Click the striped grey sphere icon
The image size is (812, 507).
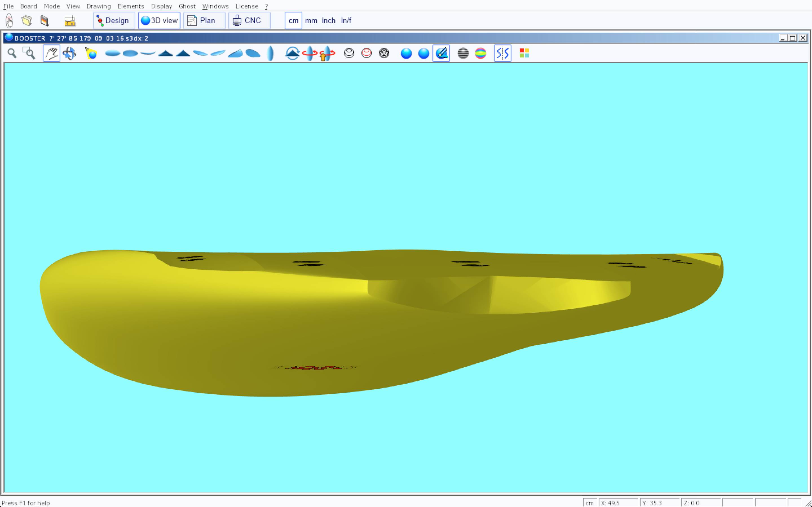(463, 53)
